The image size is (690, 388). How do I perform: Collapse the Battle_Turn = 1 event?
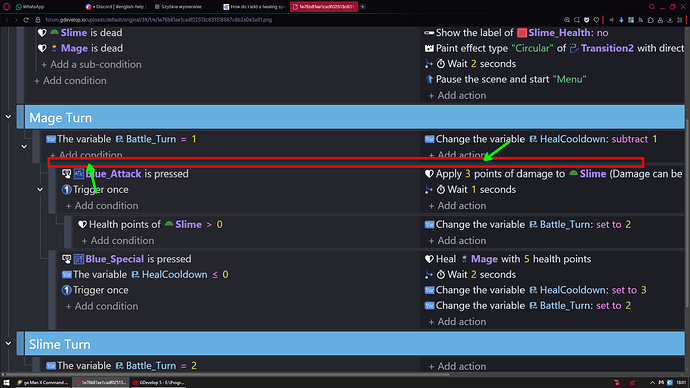(24, 146)
